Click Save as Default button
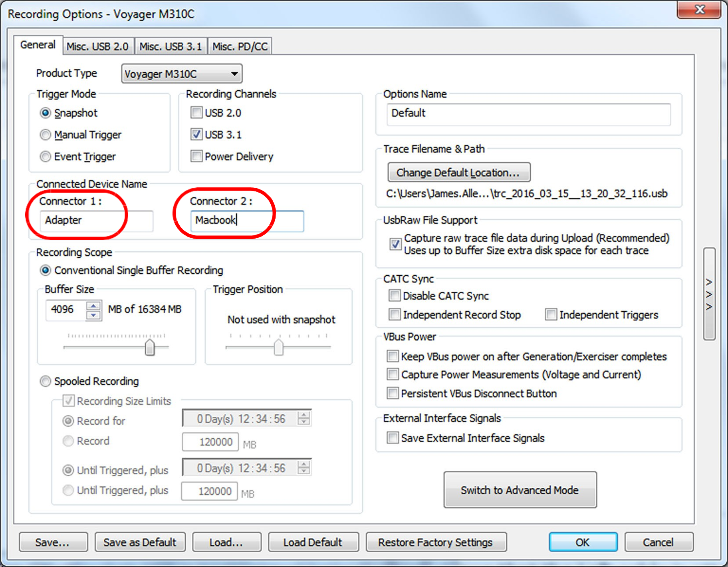This screenshot has height=567, width=728. click(140, 542)
